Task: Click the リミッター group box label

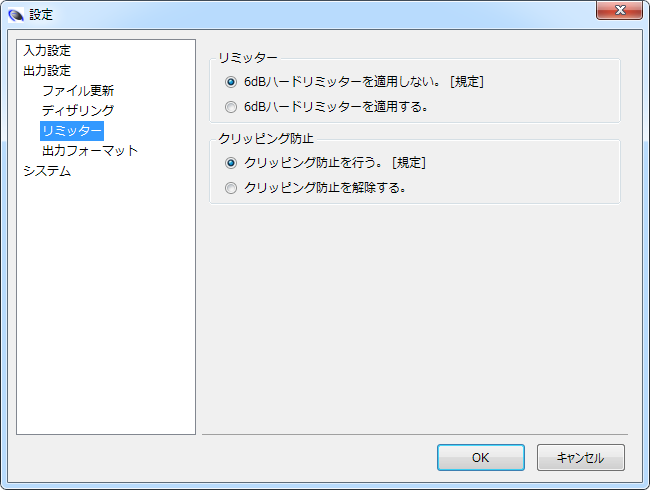Action: (x=248, y=57)
